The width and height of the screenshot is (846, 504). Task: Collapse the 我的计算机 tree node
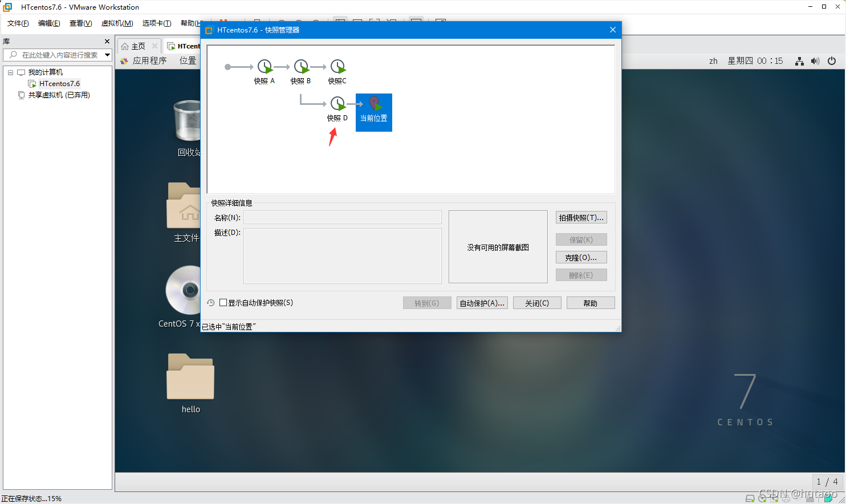10,72
